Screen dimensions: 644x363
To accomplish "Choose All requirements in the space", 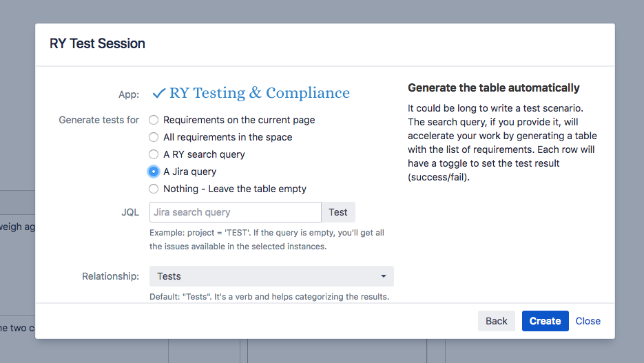I will pyautogui.click(x=154, y=137).
